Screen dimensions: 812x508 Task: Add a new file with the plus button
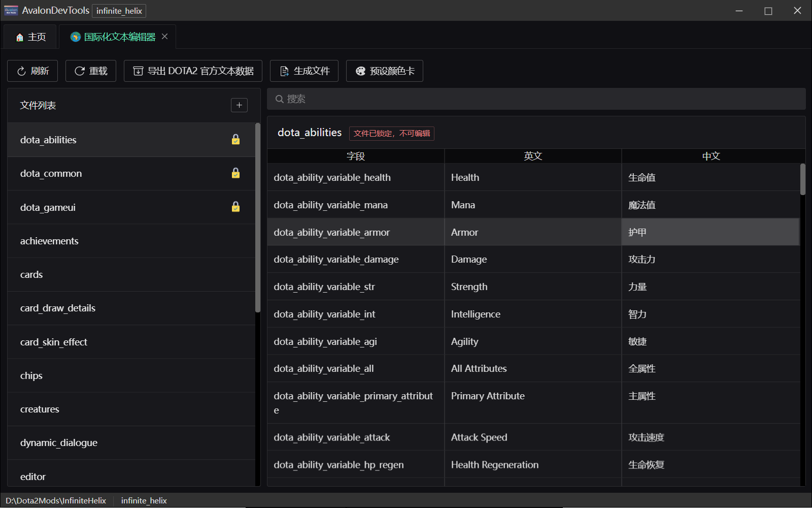coord(239,105)
